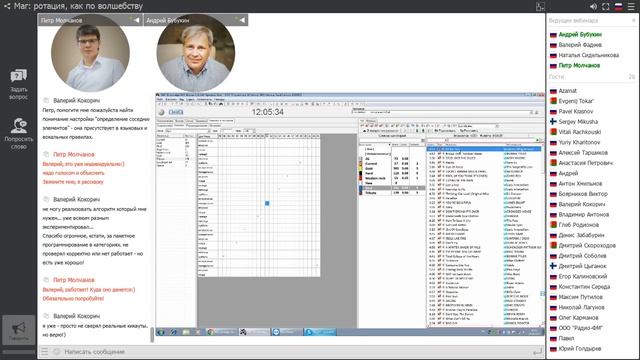Select guest Юрий Голдырев

coord(580,349)
